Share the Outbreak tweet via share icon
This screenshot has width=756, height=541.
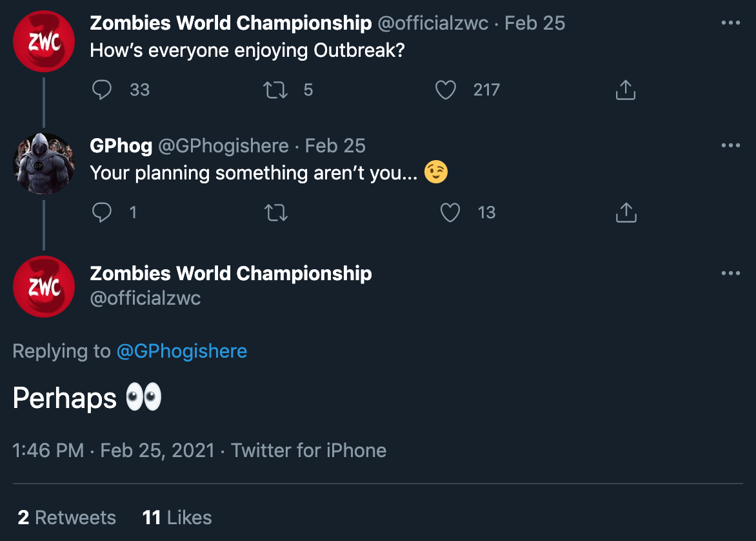pos(625,90)
